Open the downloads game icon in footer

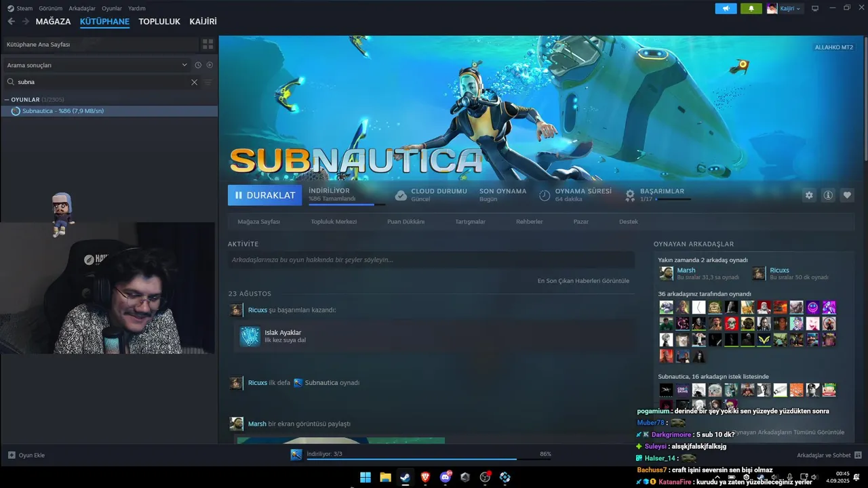click(x=296, y=455)
